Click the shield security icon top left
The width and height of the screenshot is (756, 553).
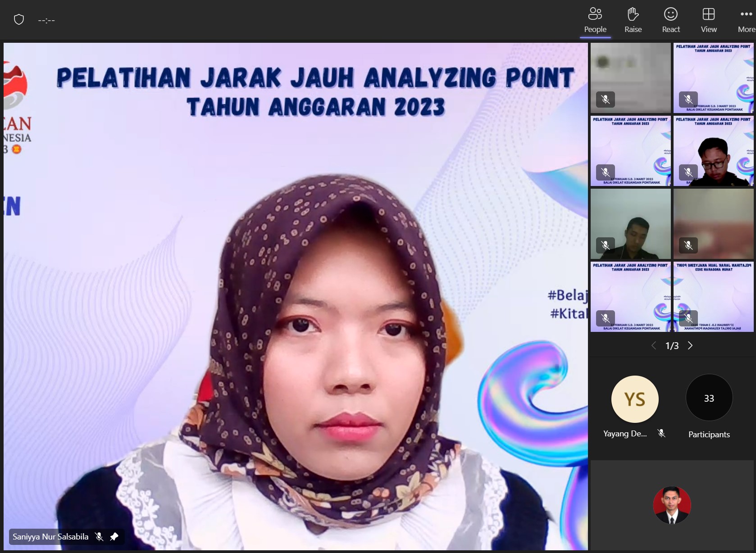[x=19, y=19]
